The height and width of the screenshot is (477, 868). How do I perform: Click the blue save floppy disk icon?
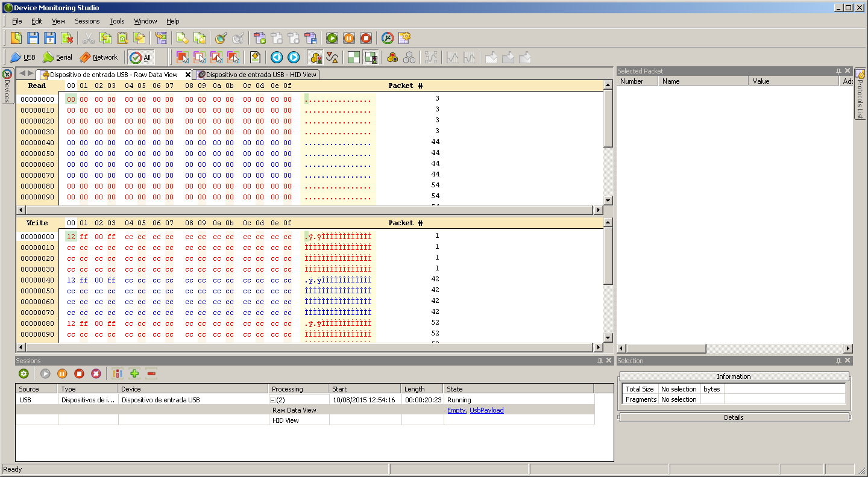(33, 38)
